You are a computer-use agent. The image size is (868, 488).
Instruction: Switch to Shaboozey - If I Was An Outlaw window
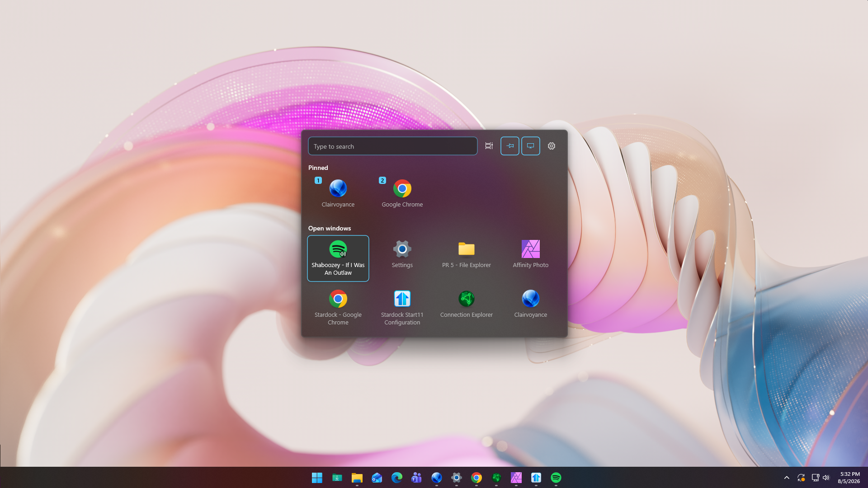338,258
